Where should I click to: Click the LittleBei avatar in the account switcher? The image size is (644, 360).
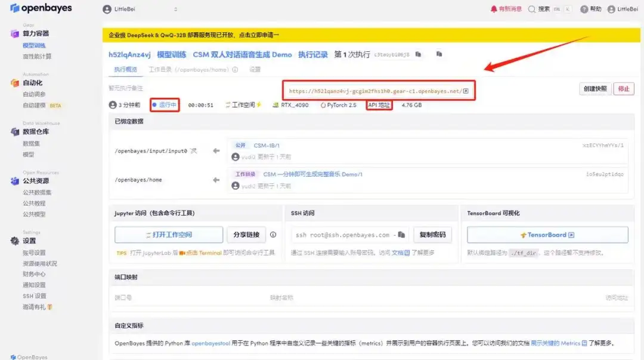coord(107,9)
